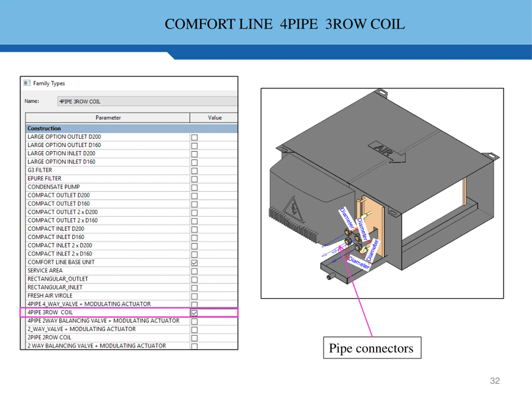Uncheck COMFORT LINE BASE UNIT checkbox
Image resolution: width=532 pixels, height=399 pixels.
[x=194, y=263]
